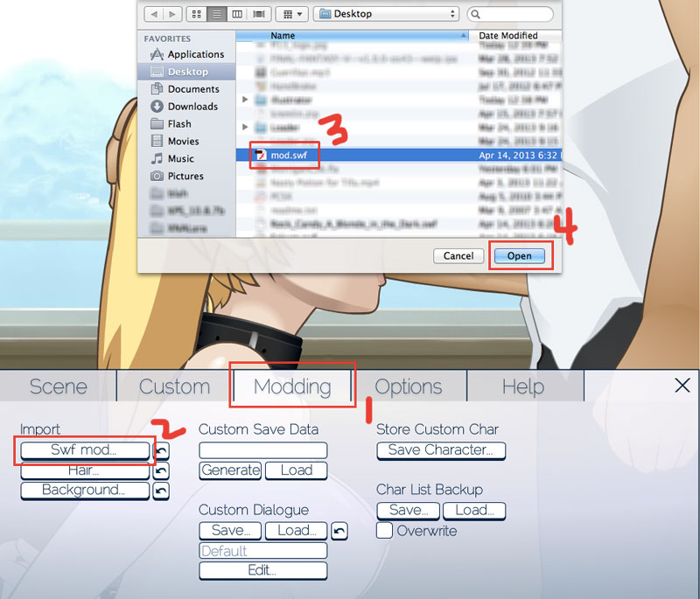This screenshot has height=599, width=700.
Task: Expand the folder above mod.swf
Action: click(x=244, y=127)
